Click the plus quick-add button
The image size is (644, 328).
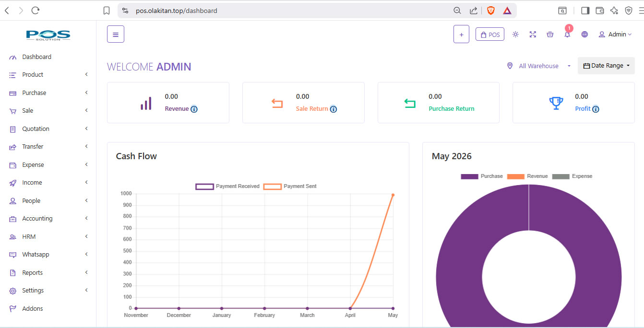[461, 34]
